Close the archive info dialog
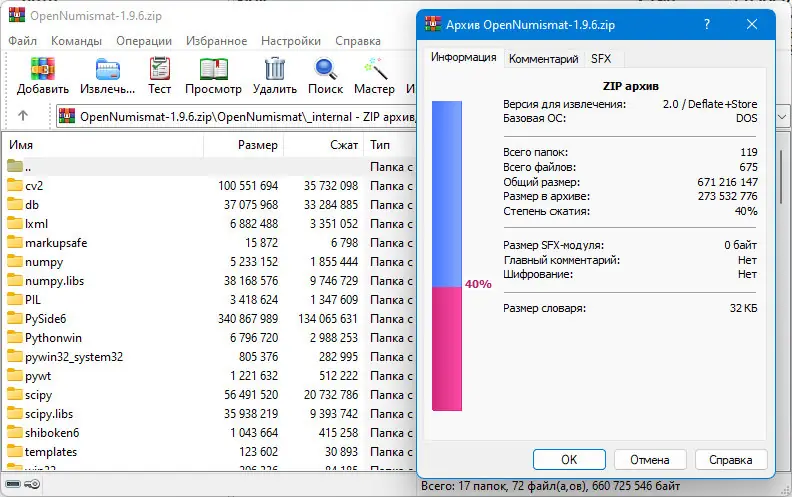 pyautogui.click(x=752, y=24)
